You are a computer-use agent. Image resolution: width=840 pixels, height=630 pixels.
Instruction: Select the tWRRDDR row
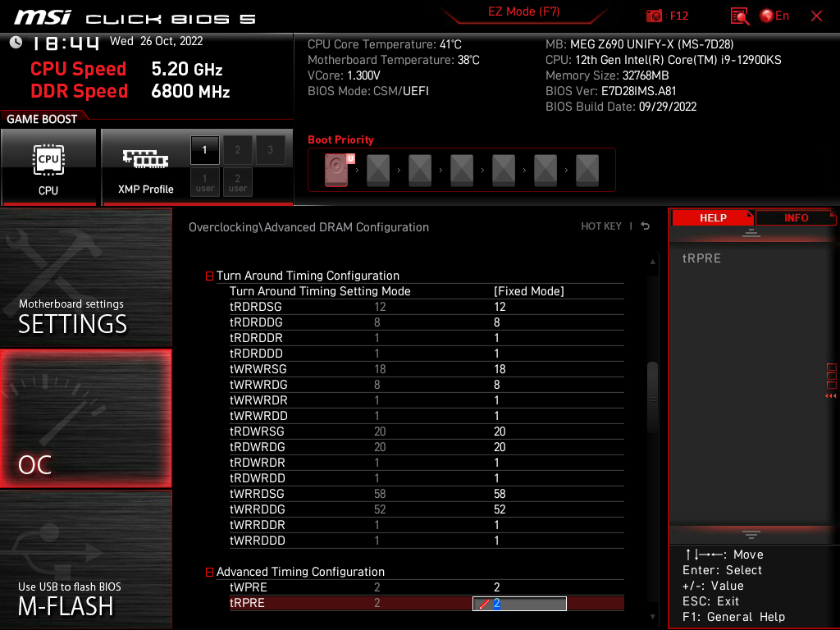pyautogui.click(x=427, y=524)
